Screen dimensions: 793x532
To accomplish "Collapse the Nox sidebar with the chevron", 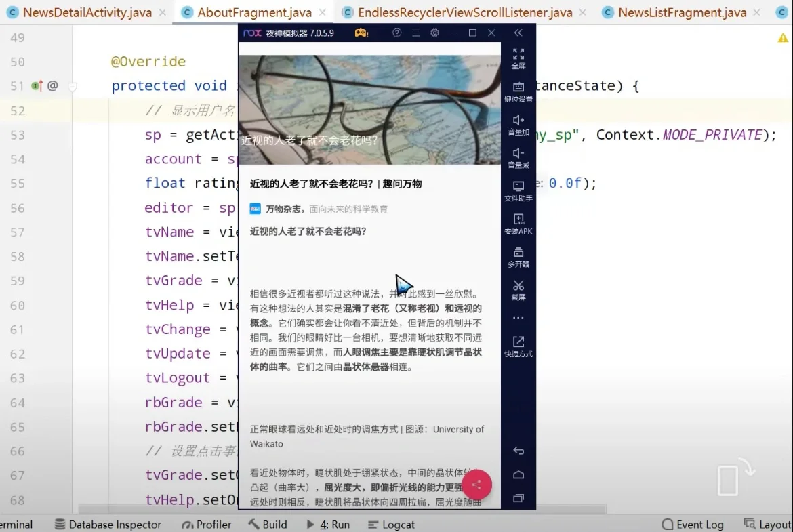I will (x=518, y=32).
